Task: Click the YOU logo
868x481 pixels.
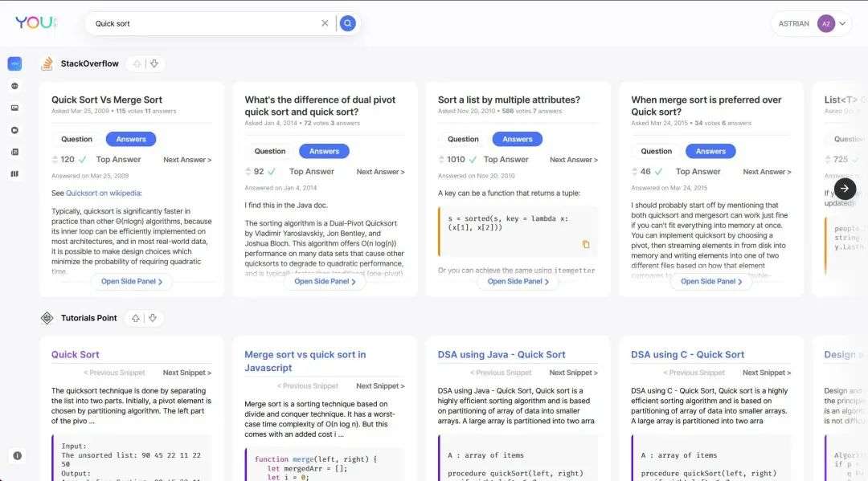Action: pos(36,22)
